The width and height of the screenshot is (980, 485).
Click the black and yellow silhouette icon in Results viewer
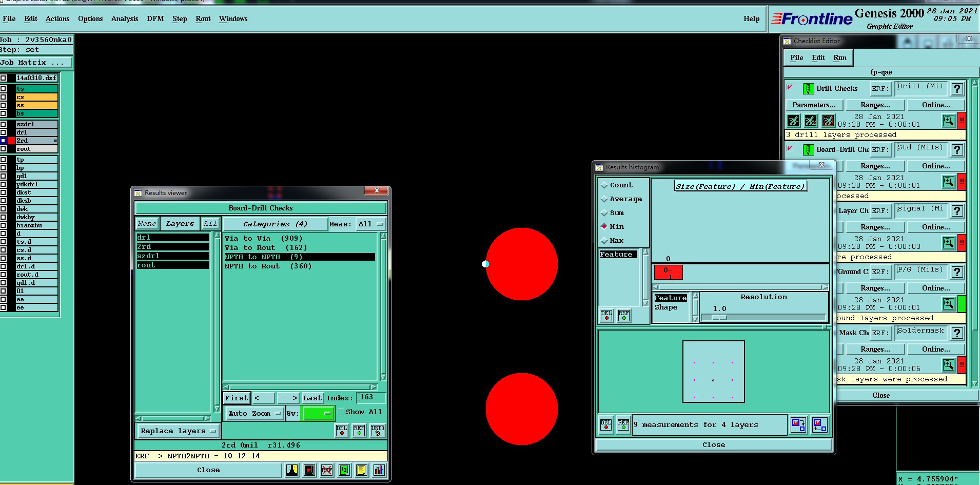click(x=292, y=470)
